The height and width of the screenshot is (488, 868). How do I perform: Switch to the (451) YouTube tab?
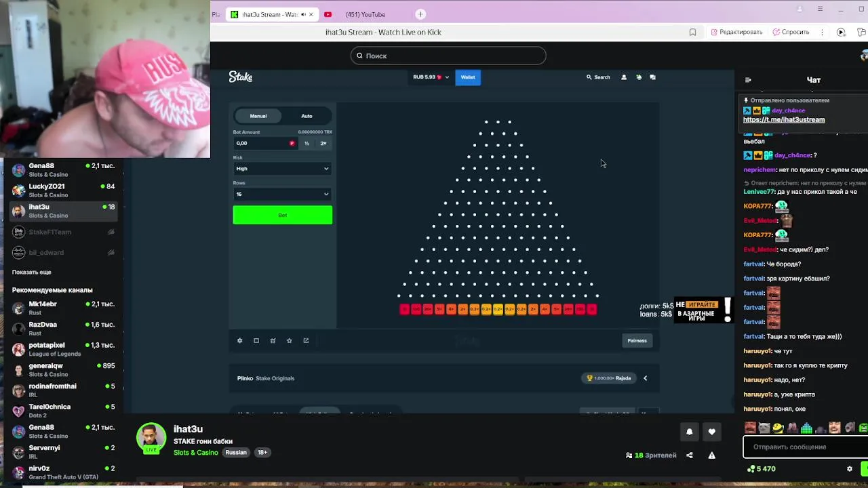point(365,14)
